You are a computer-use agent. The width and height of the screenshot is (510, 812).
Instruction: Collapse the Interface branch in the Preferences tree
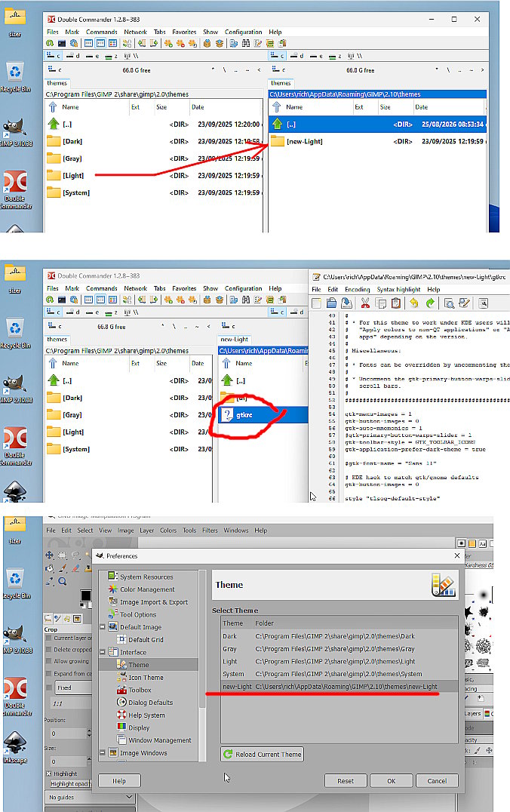(103, 652)
